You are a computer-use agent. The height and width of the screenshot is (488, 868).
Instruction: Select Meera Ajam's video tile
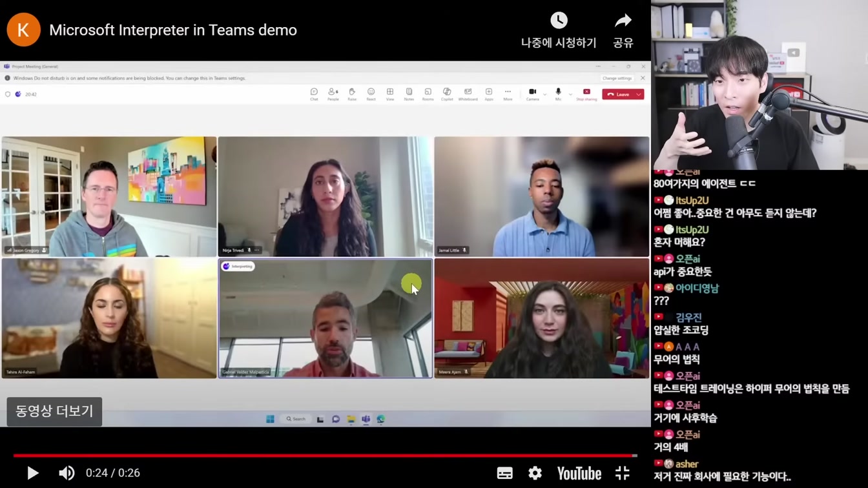coord(542,318)
